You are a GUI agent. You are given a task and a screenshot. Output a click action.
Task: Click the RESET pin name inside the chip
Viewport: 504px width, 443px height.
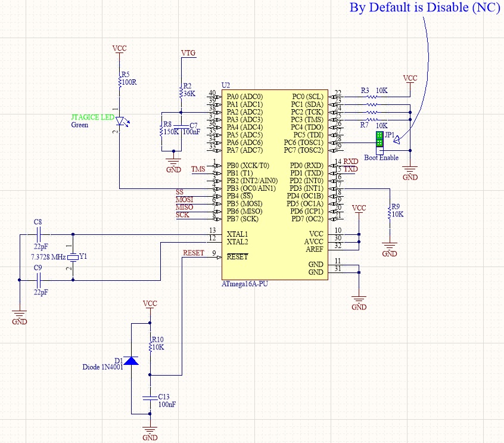click(237, 257)
